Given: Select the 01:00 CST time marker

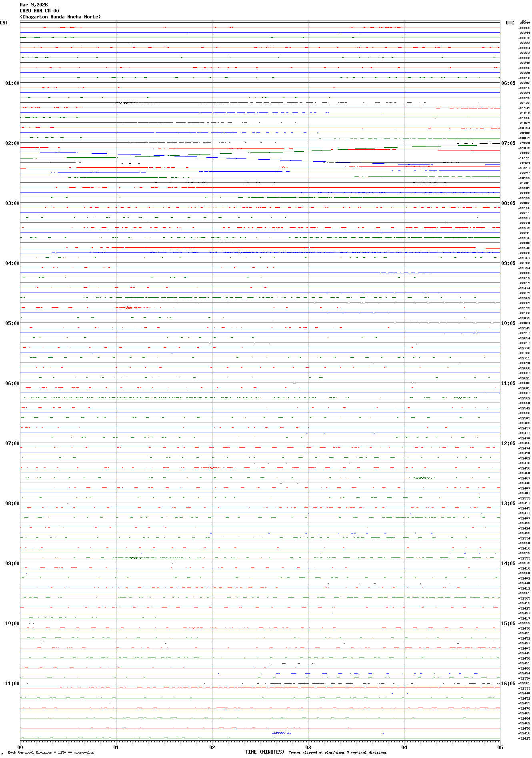Looking at the screenshot, I should pos(12,83).
